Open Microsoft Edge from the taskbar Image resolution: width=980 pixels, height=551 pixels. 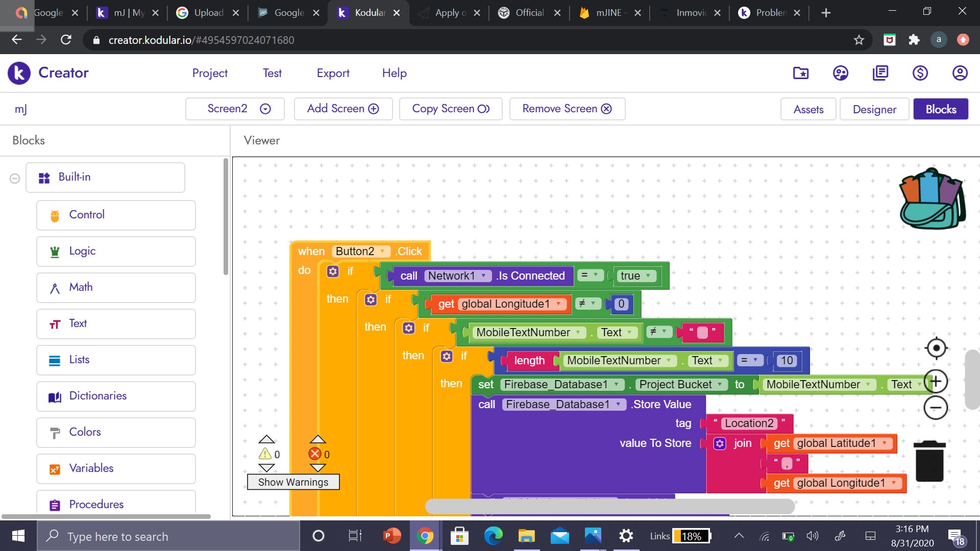click(493, 536)
